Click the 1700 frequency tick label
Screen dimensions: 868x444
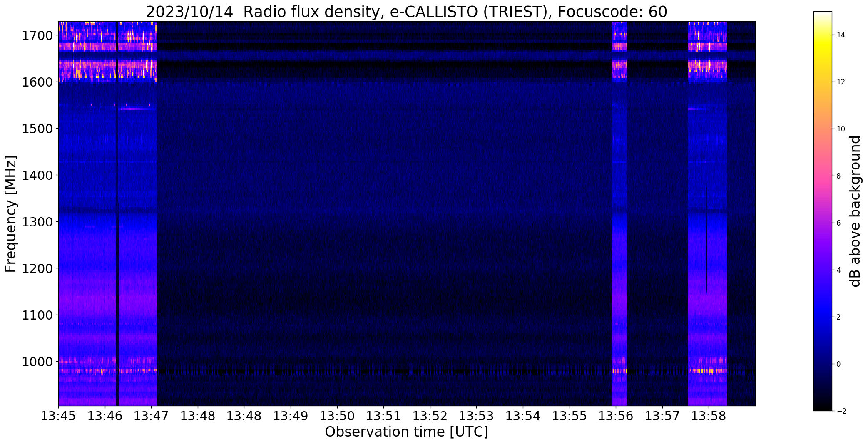tap(37, 36)
